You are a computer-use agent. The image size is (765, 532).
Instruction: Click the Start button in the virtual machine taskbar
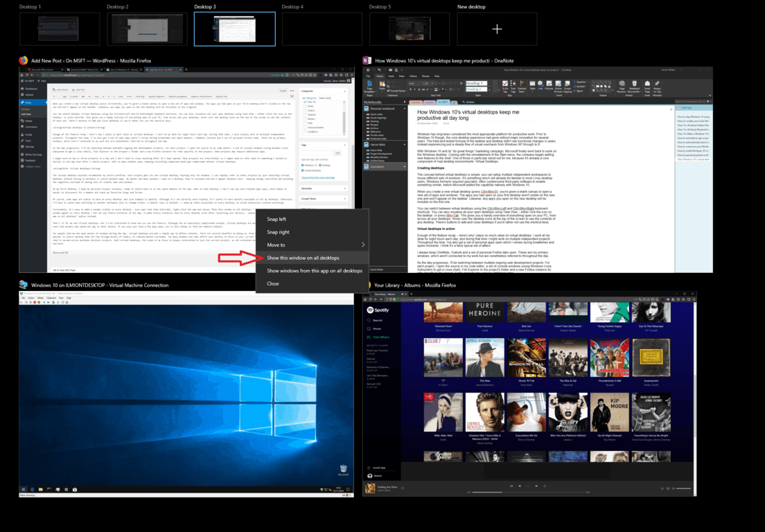tap(23, 489)
